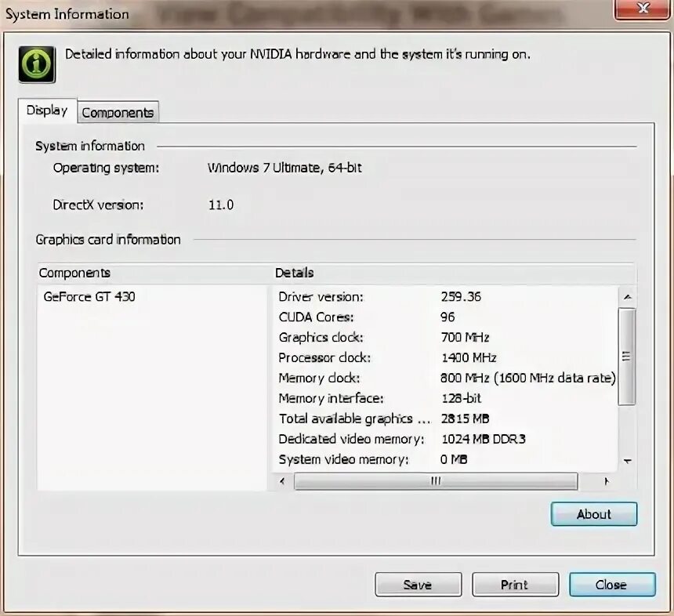The image size is (674, 616).
Task: Click the Memory interface: label
Action: [331, 398]
